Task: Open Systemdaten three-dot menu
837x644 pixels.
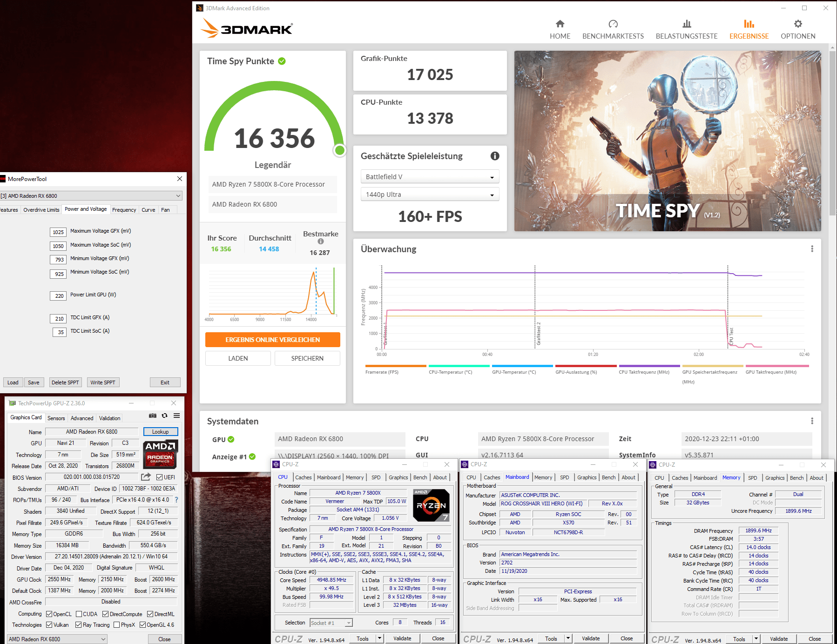Action: 812,421
